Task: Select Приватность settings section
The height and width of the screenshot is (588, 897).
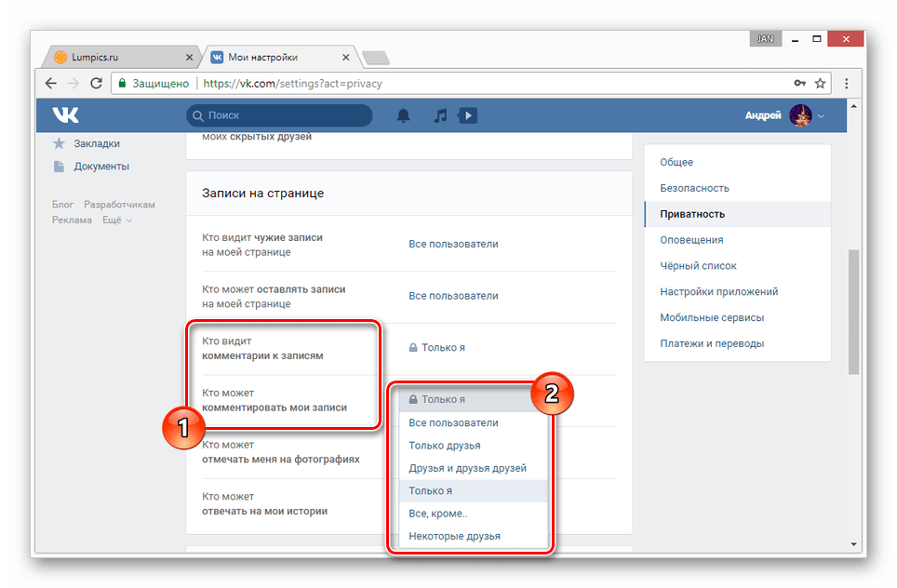Action: (737, 214)
